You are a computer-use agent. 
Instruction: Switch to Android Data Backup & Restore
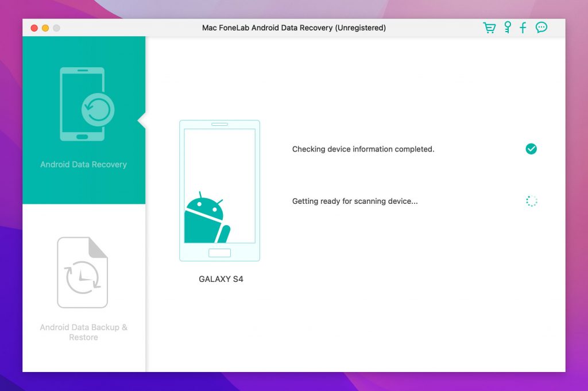tap(83, 332)
